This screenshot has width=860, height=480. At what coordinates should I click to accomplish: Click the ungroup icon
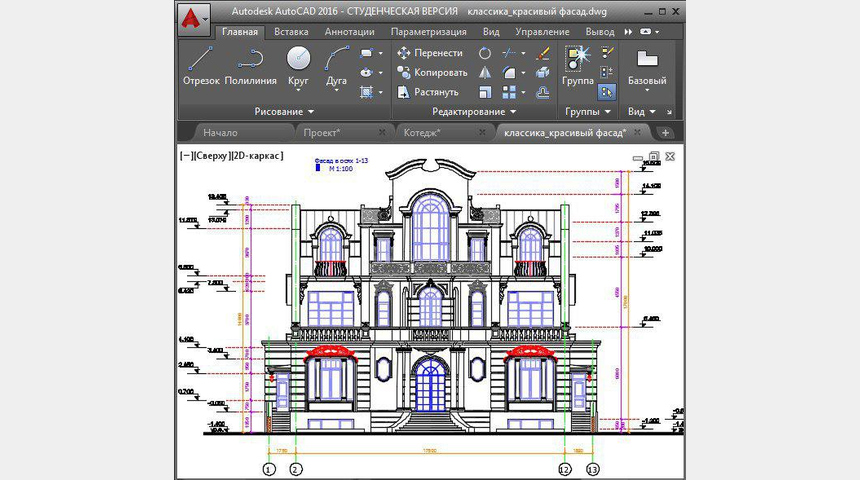[x=607, y=53]
